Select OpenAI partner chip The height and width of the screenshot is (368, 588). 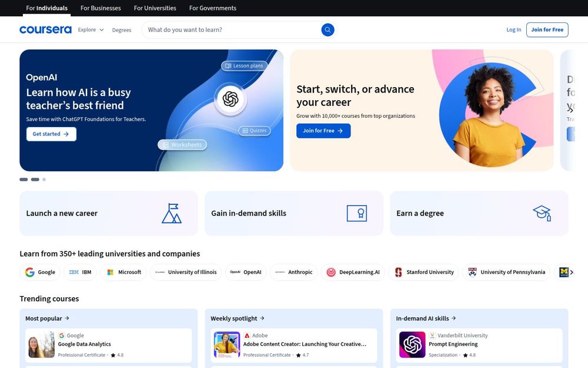pos(246,272)
